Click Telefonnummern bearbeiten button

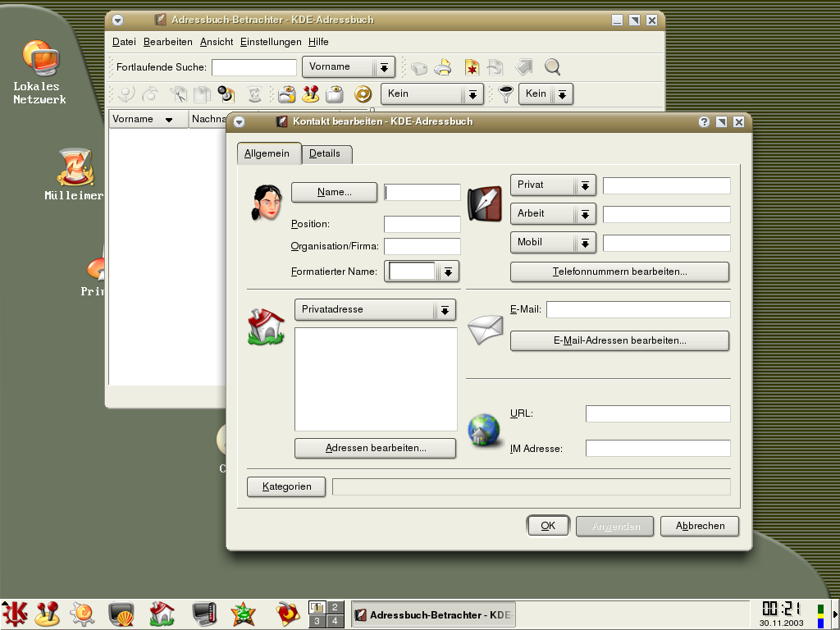coord(620,272)
